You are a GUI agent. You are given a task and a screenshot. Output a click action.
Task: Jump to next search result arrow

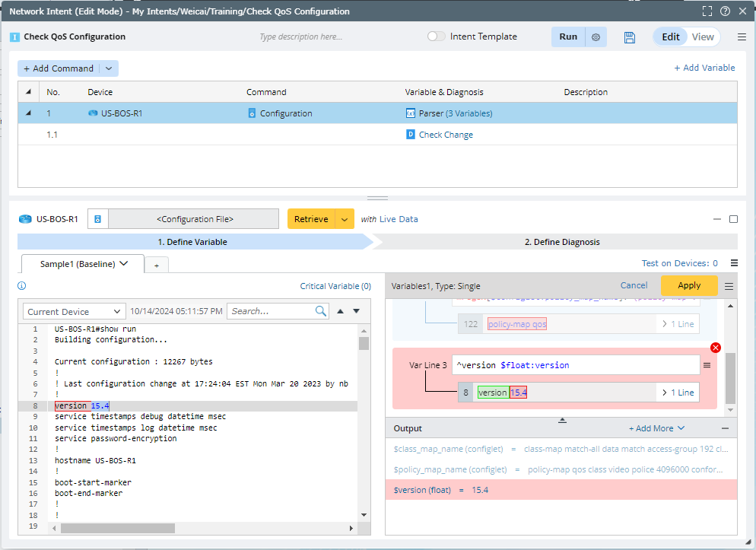tap(356, 311)
